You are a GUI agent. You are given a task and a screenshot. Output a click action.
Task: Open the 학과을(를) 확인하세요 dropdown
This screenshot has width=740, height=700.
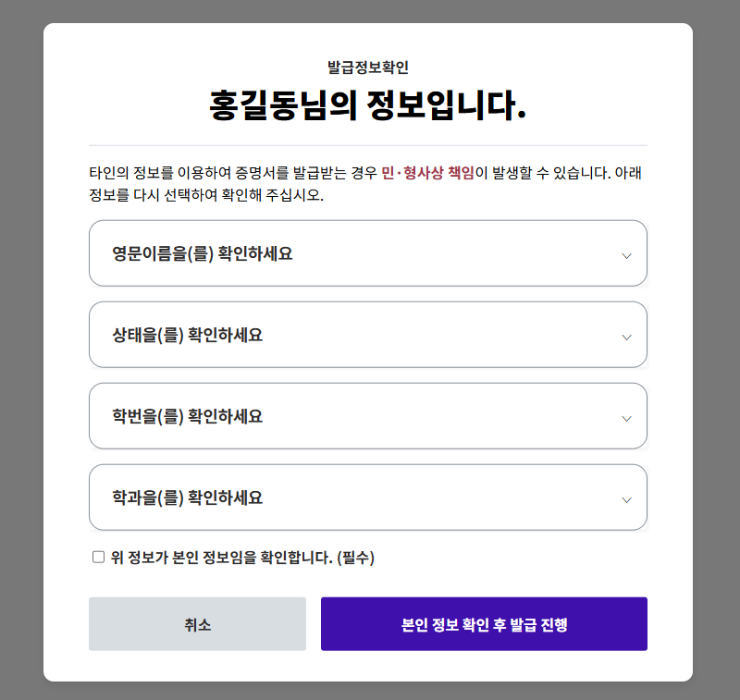(367, 497)
